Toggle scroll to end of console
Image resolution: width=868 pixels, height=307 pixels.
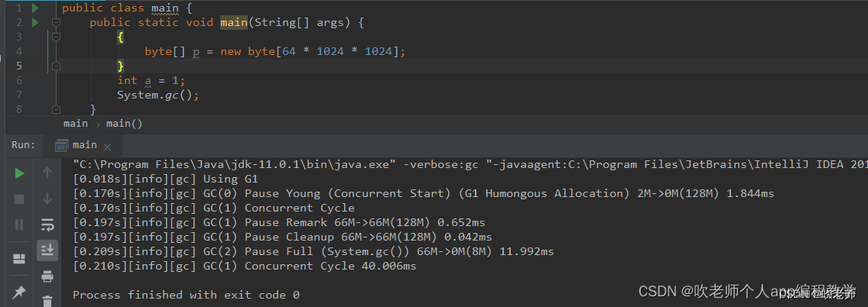(x=47, y=250)
